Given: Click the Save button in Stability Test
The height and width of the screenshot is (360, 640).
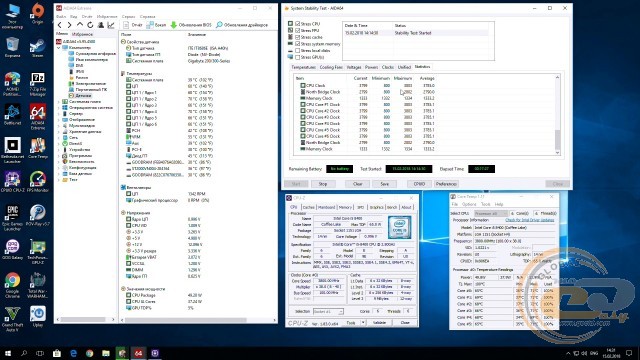Looking at the screenshot, I should click(384, 184).
